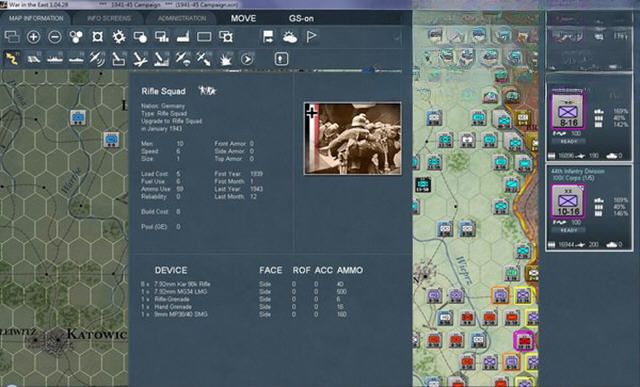Select the 10-16 infantry counter in unit panel
Viewport: 640px width, 387px height.
click(568, 201)
